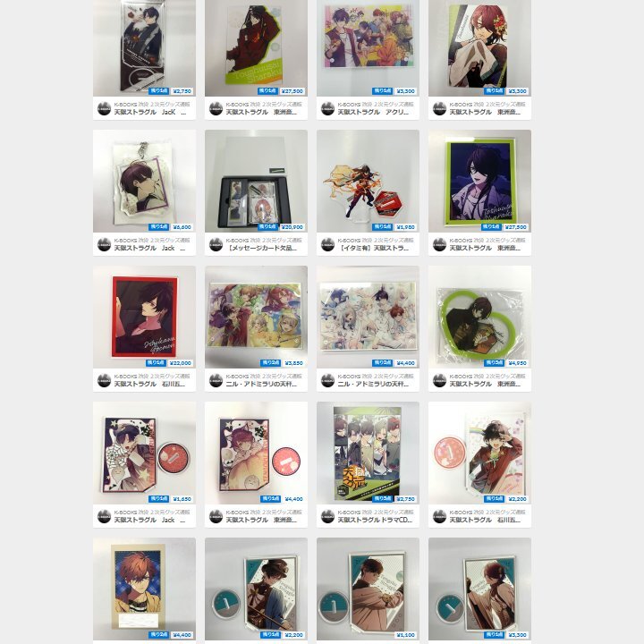Click shop avatar beside 【イタミ有】天獄ストラ listing

tap(327, 244)
